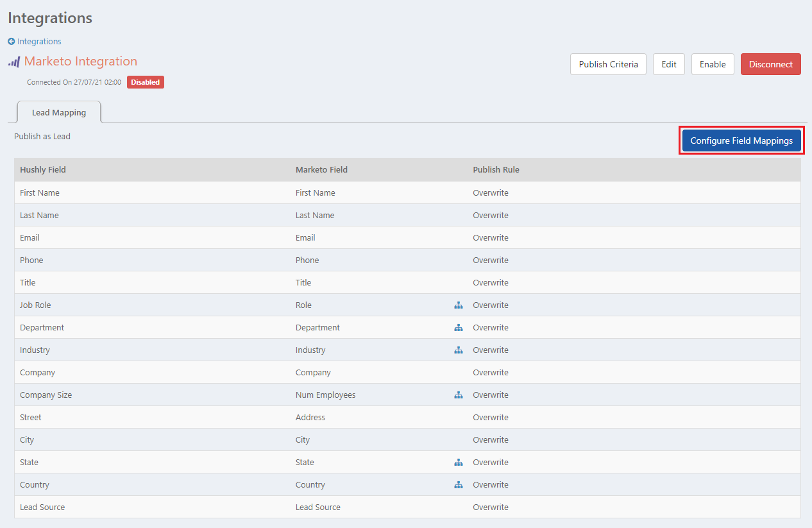812x528 pixels.
Task: Click Overwrite in the Email row
Action: point(491,238)
